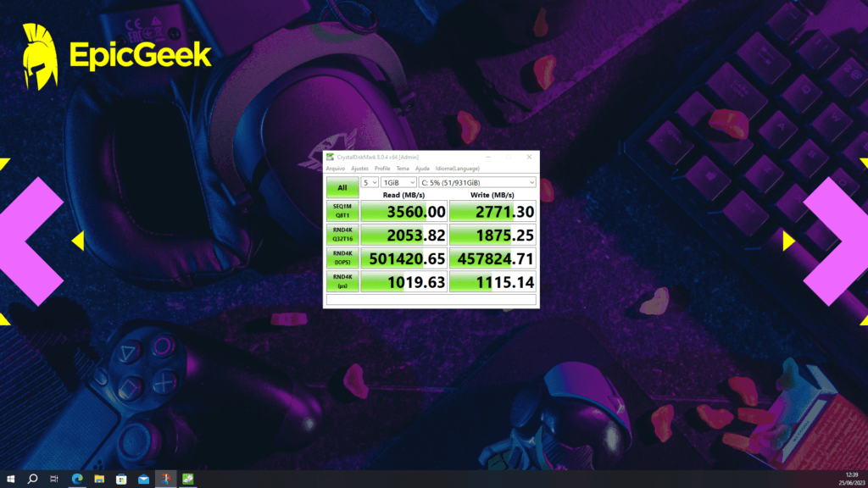Click the CrystalDiskMark title bar icon
The width and height of the screenshot is (868, 488).
[x=330, y=157]
